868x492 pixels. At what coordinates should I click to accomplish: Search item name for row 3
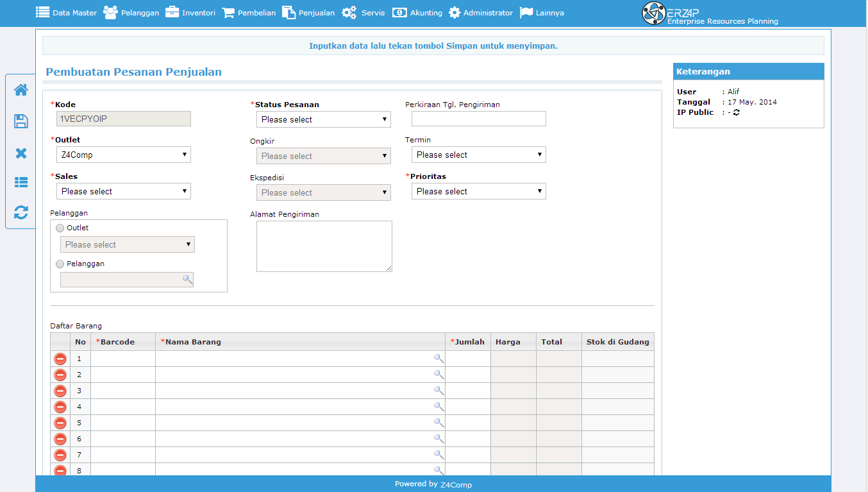coord(438,391)
